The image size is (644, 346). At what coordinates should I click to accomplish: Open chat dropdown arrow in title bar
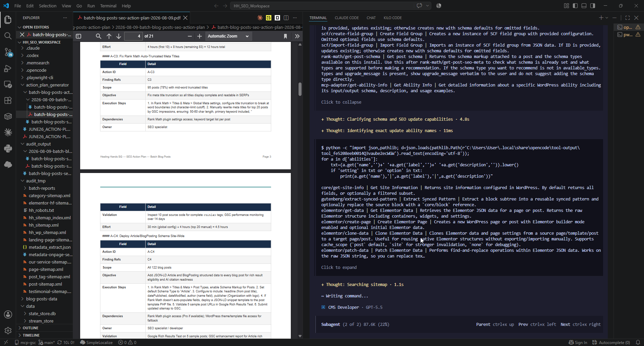point(427,6)
